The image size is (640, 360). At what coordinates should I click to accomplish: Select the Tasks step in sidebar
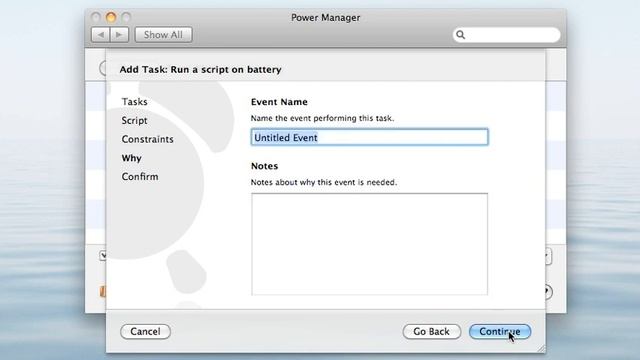[x=134, y=102]
